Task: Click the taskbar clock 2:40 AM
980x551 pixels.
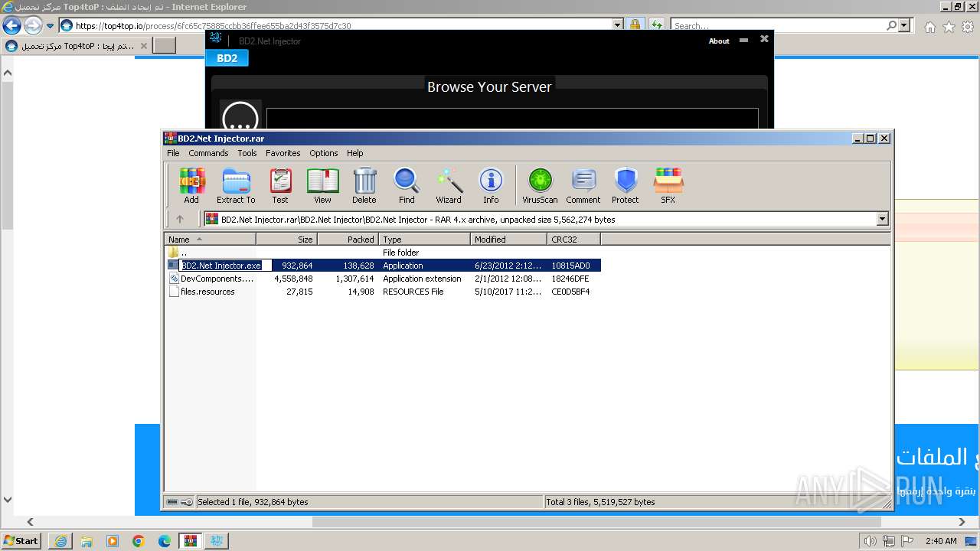Action: tap(941, 541)
